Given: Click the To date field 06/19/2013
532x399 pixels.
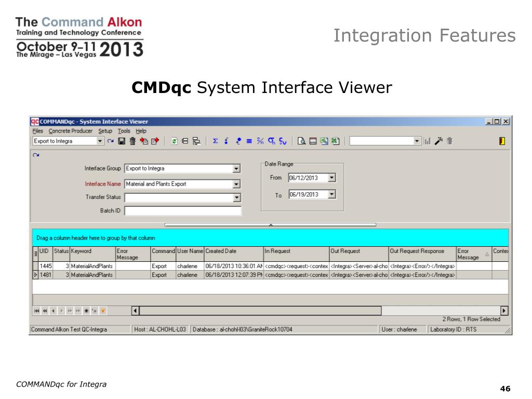Looking at the screenshot, I should pos(309,194).
